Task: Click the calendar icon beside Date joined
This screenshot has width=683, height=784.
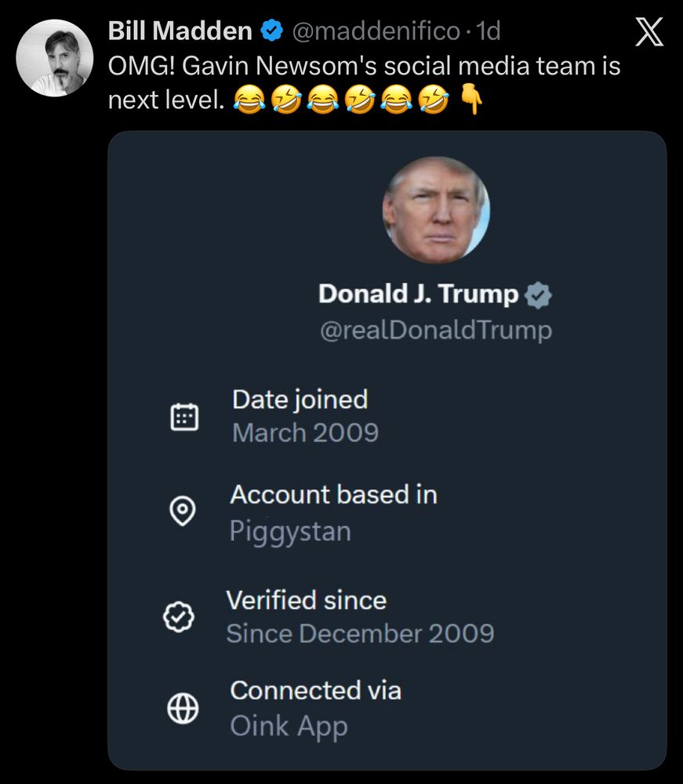Action: 184,416
